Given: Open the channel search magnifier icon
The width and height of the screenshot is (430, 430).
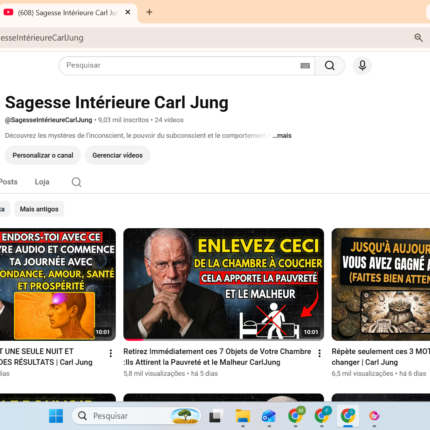Looking at the screenshot, I should click(76, 182).
